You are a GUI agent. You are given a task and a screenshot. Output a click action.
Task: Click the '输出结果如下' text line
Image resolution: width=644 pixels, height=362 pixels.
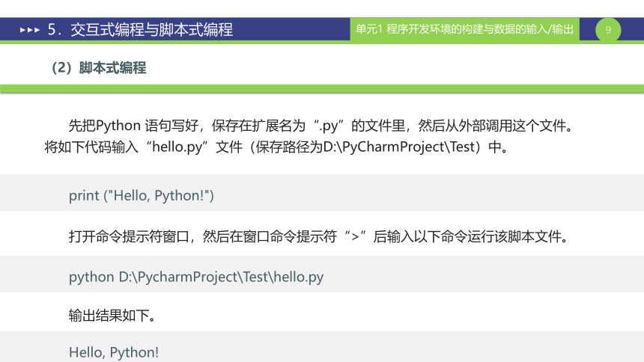pyautogui.click(x=112, y=316)
